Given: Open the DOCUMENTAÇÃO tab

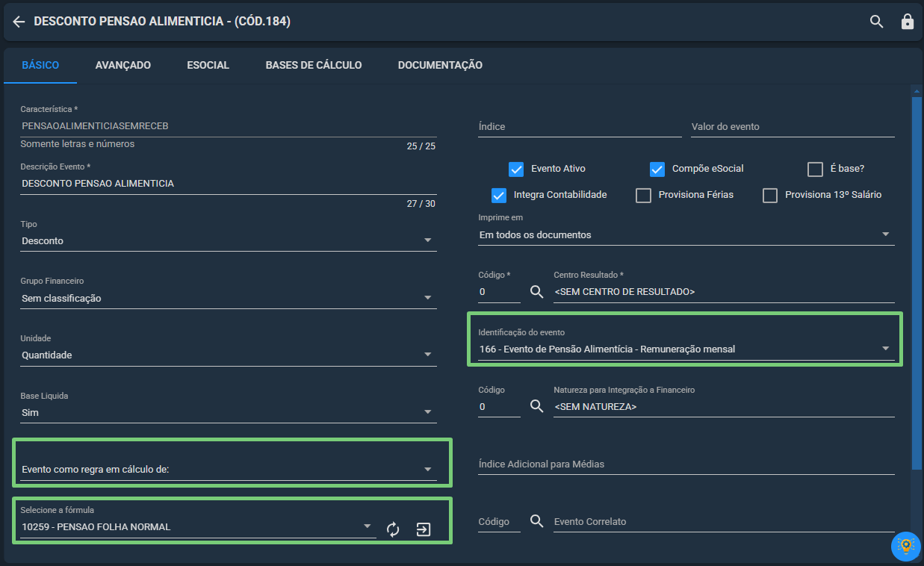Looking at the screenshot, I should 440,65.
